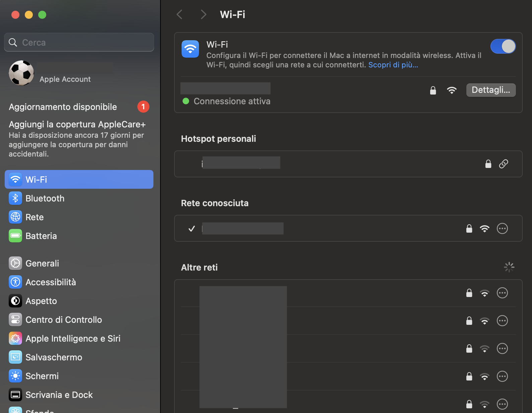This screenshot has width=532, height=413.
Task: Click the Apple Intelligence e Siri icon
Action: (x=15, y=338)
